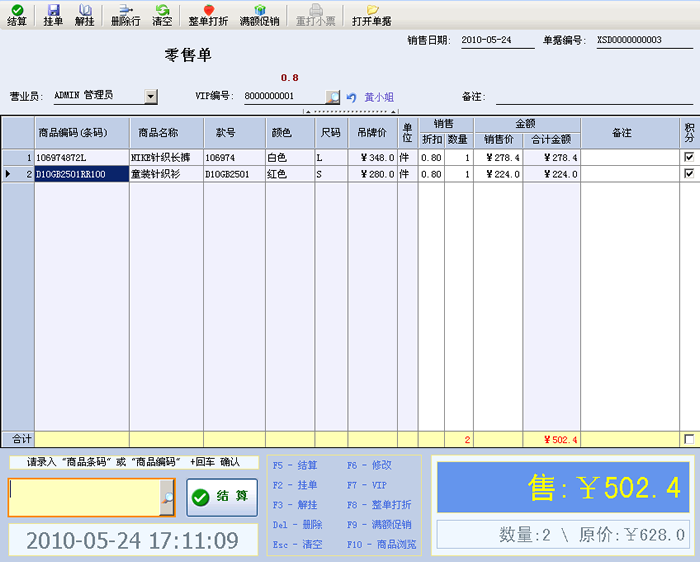
Task: Select the highlighted cell D10GB2501RR100
Action: pyautogui.click(x=82, y=174)
